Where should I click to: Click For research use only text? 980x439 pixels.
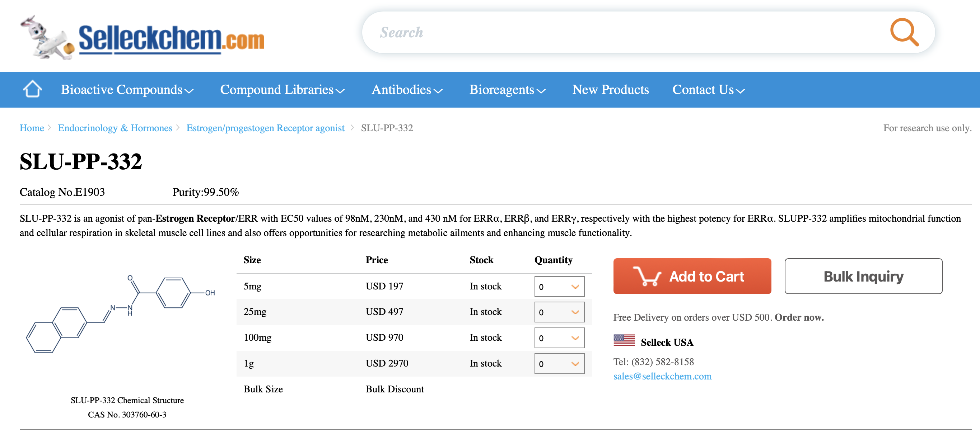tap(927, 128)
